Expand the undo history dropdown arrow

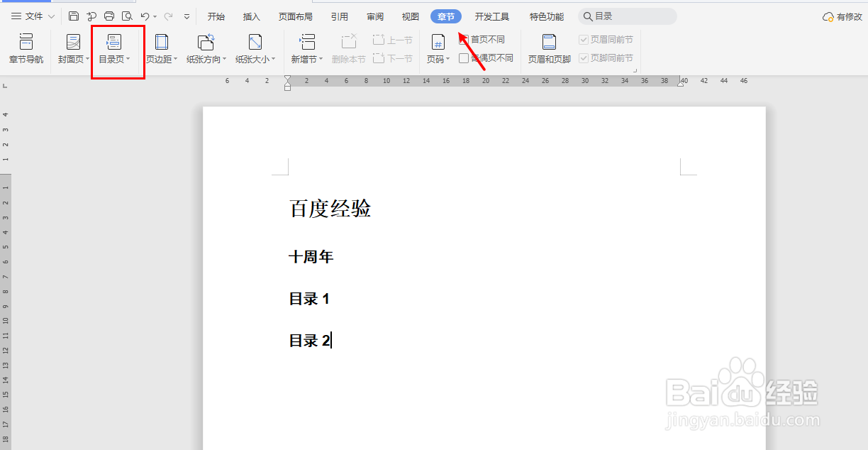[155, 16]
